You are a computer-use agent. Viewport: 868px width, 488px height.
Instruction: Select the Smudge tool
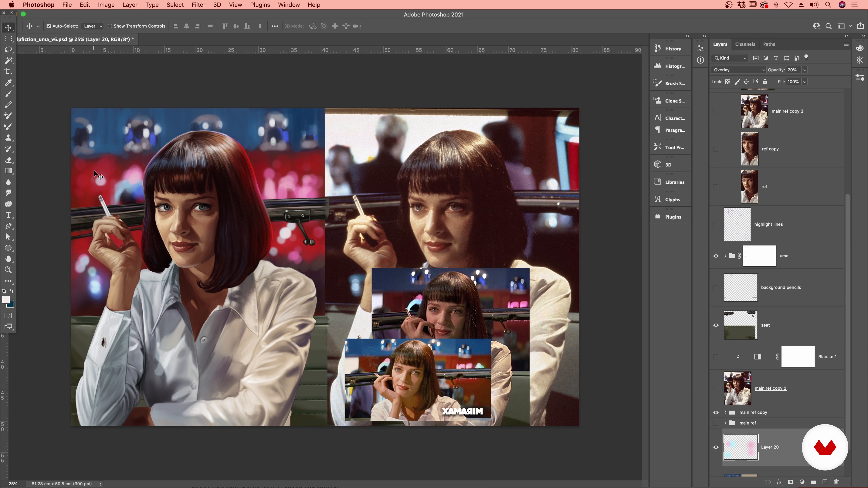click(8, 193)
